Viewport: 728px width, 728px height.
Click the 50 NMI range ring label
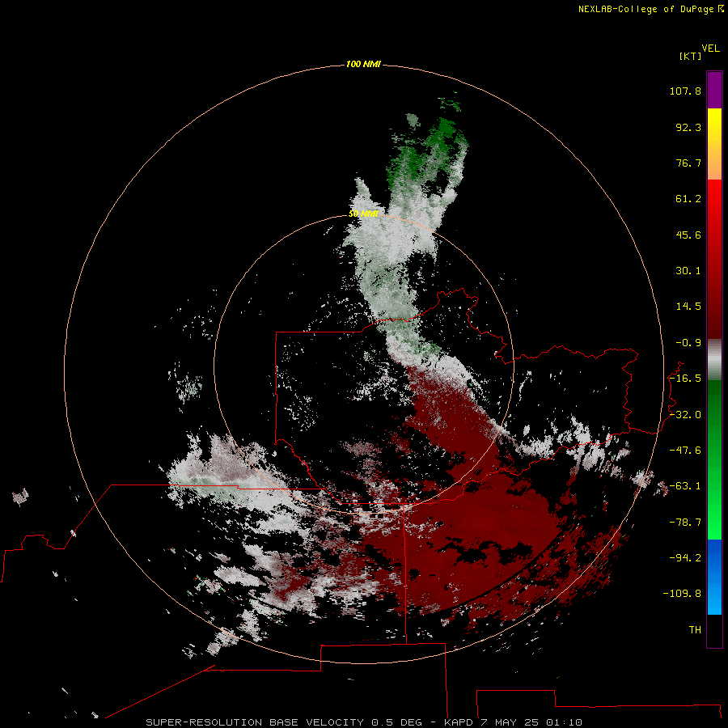(363, 214)
